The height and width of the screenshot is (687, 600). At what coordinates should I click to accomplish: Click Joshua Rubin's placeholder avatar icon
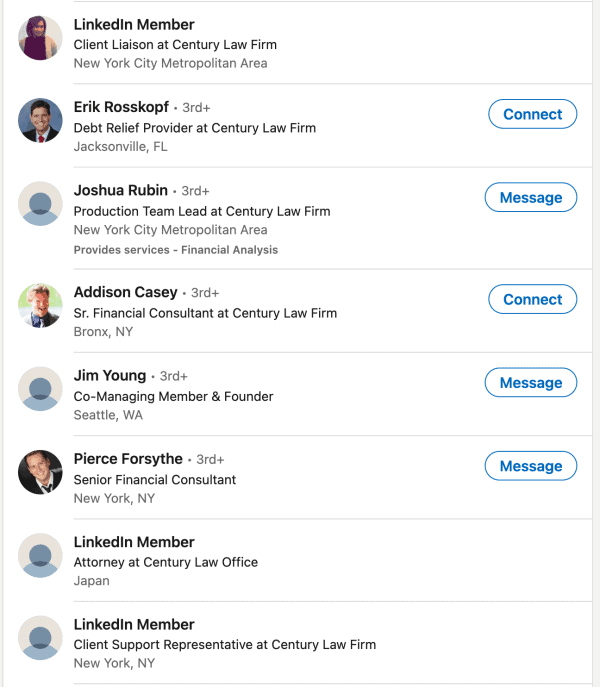pos(41,204)
